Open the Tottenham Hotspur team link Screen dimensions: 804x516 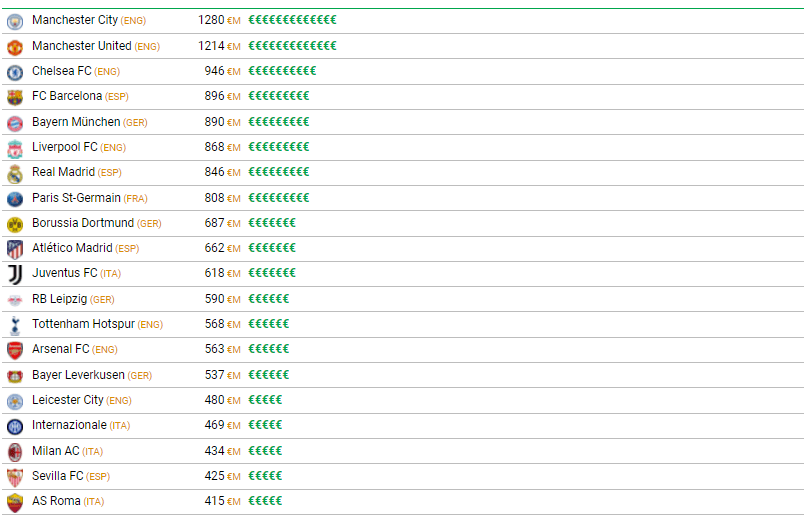click(x=84, y=324)
